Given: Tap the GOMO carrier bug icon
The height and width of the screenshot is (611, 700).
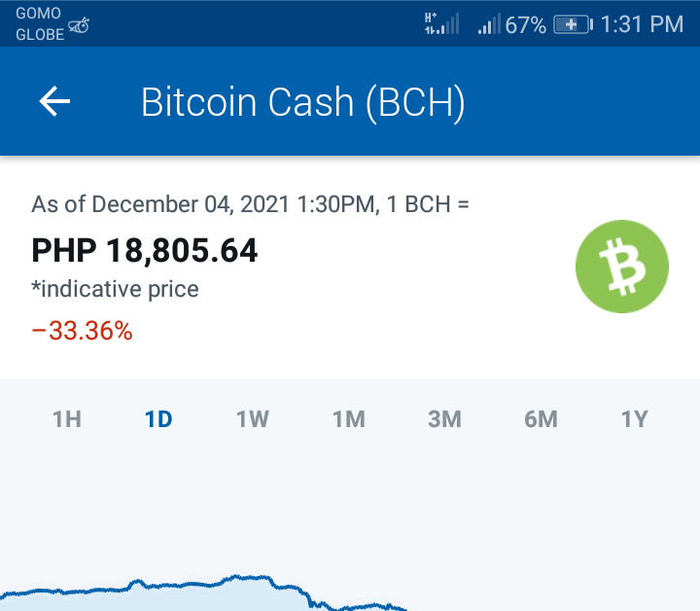Looking at the screenshot, I should 79,26.
